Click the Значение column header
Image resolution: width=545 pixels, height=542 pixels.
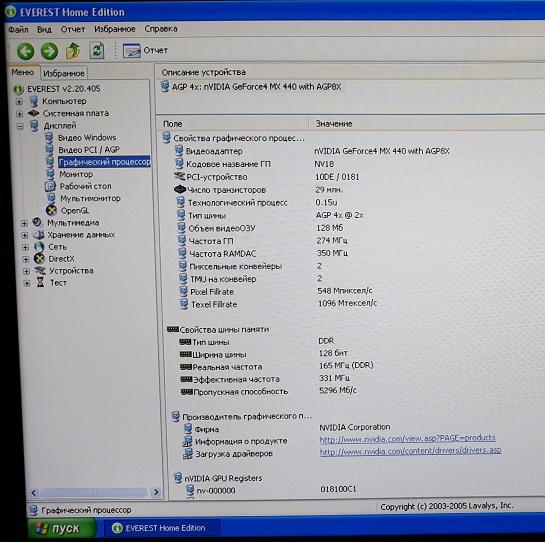click(x=334, y=123)
